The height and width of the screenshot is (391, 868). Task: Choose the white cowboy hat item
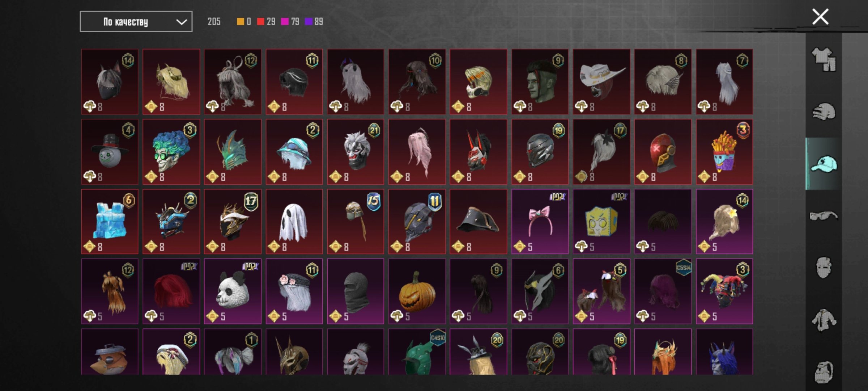click(x=601, y=82)
